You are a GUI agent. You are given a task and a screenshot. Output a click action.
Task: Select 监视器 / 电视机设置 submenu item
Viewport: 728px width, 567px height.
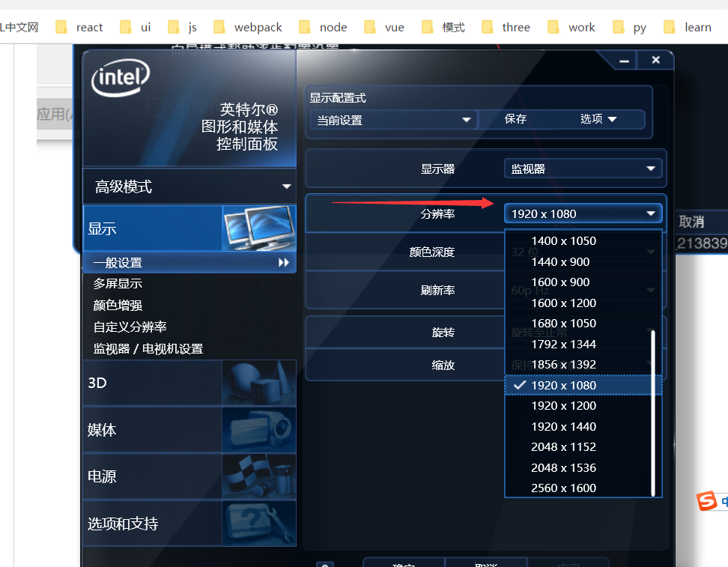tap(148, 349)
